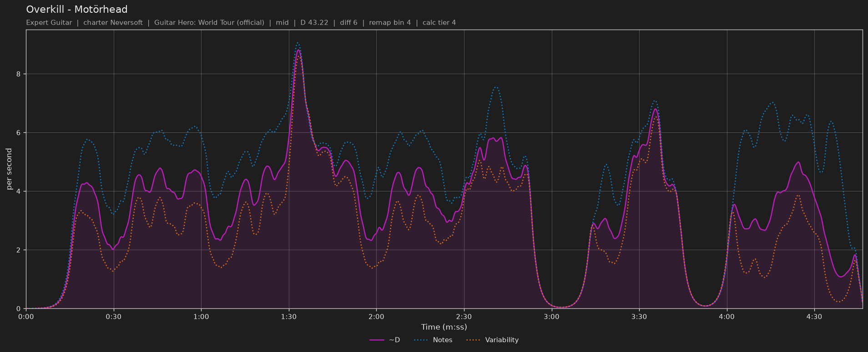
Task: Click the 2:30 x-axis tick label
Action: 464,317
